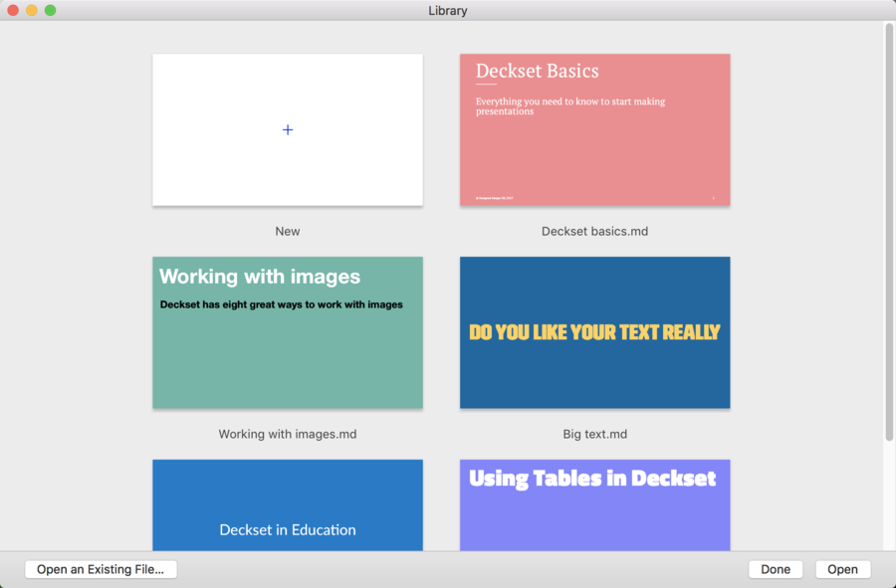Click the Open an Existing File button
The image size is (896, 588).
tap(101, 569)
